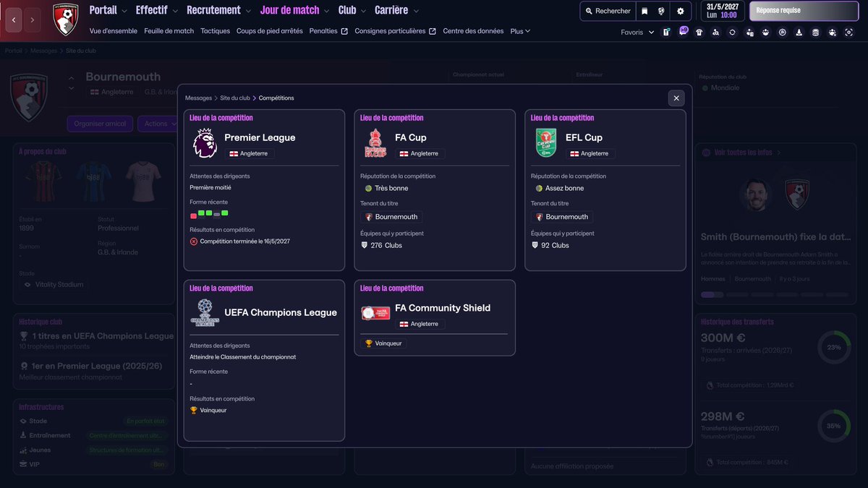Click the Bournemouth holder chip under FA Cup

(x=391, y=217)
